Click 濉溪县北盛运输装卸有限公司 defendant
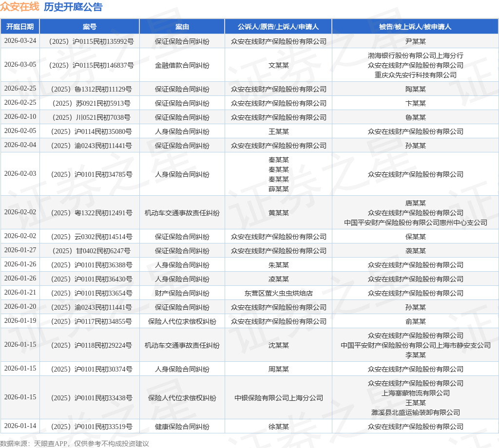Viewport: 499px width, 448px height. [415, 413]
